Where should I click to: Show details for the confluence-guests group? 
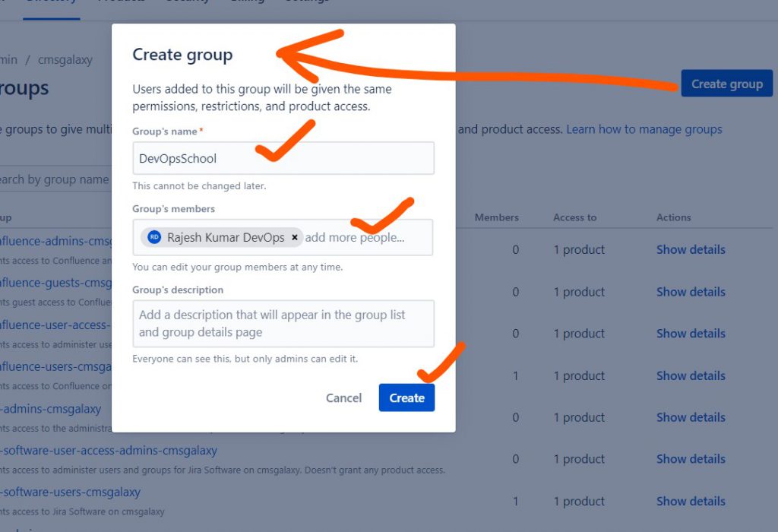click(691, 292)
